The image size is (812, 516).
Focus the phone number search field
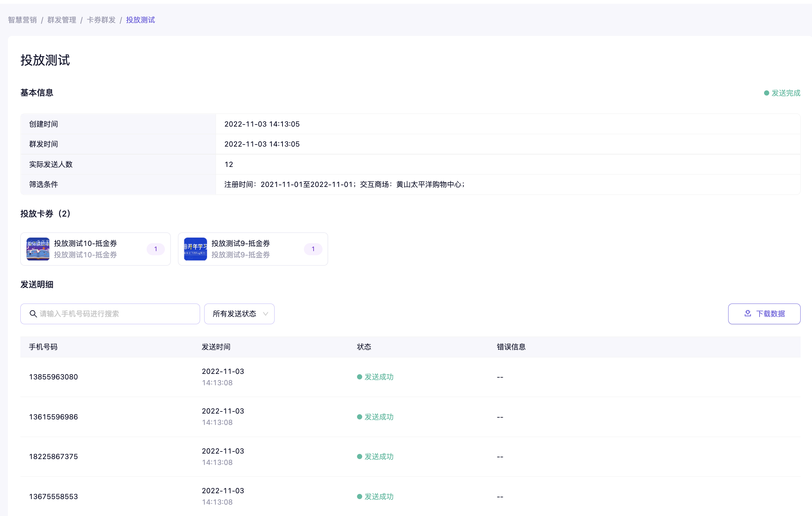pyautogui.click(x=117, y=314)
